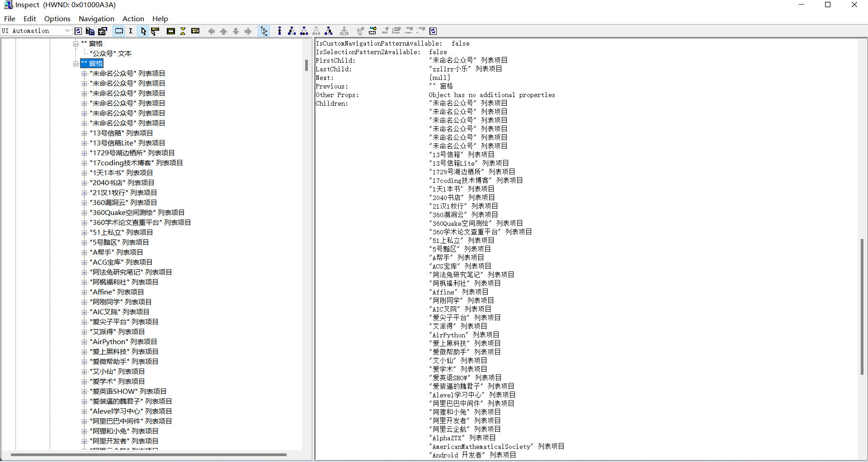
Task: Open the property settings toolbar icon
Action: (103, 31)
